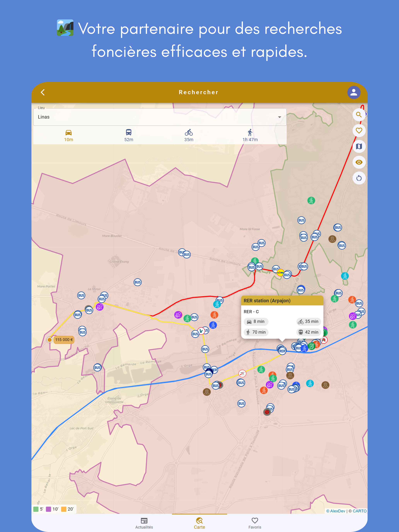Open the Linas location field

pos(160,117)
